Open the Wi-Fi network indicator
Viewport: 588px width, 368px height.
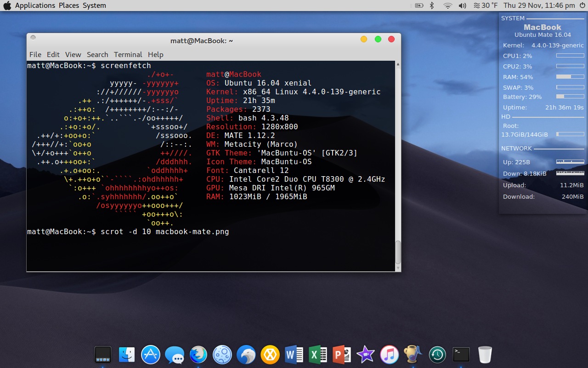[447, 6]
